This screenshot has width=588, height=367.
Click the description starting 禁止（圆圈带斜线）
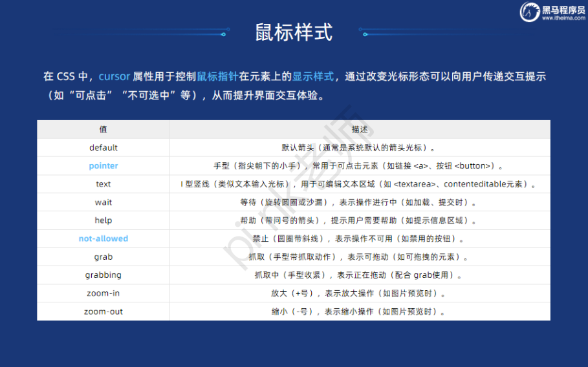click(359, 238)
